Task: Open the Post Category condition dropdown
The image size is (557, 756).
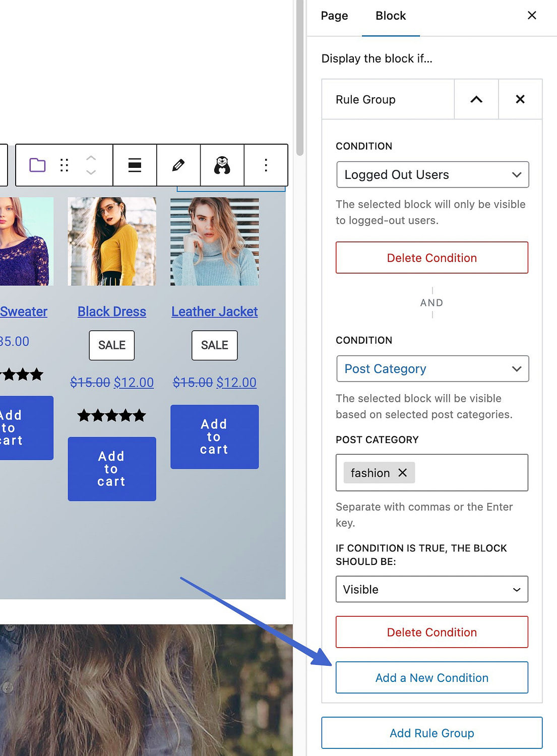Action: (x=432, y=368)
